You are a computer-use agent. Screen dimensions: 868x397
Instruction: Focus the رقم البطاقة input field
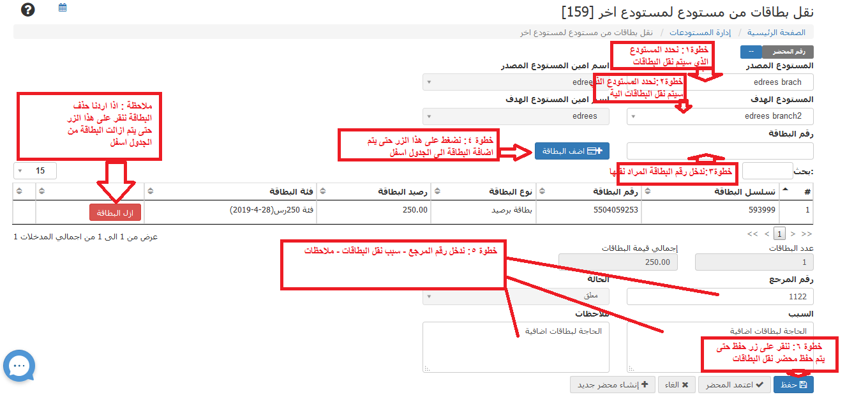click(x=720, y=151)
